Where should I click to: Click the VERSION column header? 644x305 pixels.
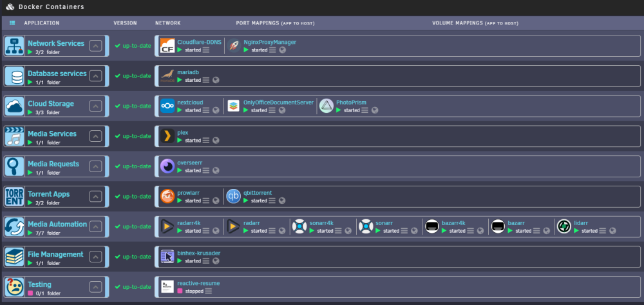[x=126, y=23]
